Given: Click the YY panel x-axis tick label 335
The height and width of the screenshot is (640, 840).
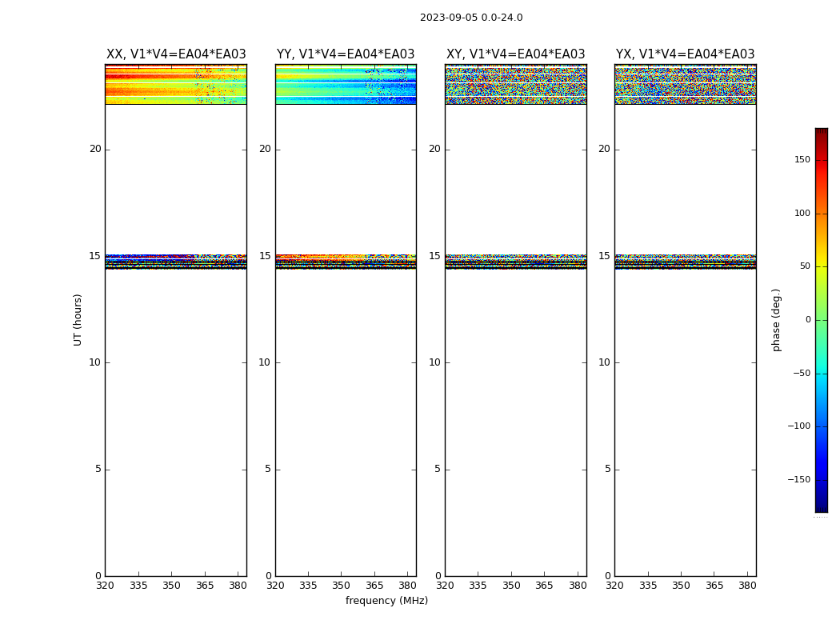Looking at the screenshot, I should (x=309, y=586).
